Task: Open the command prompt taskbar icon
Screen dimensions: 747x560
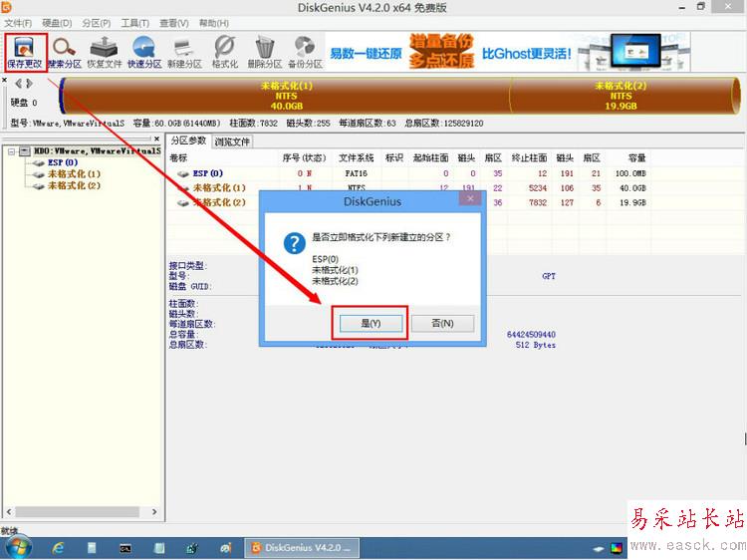Action: point(125,548)
